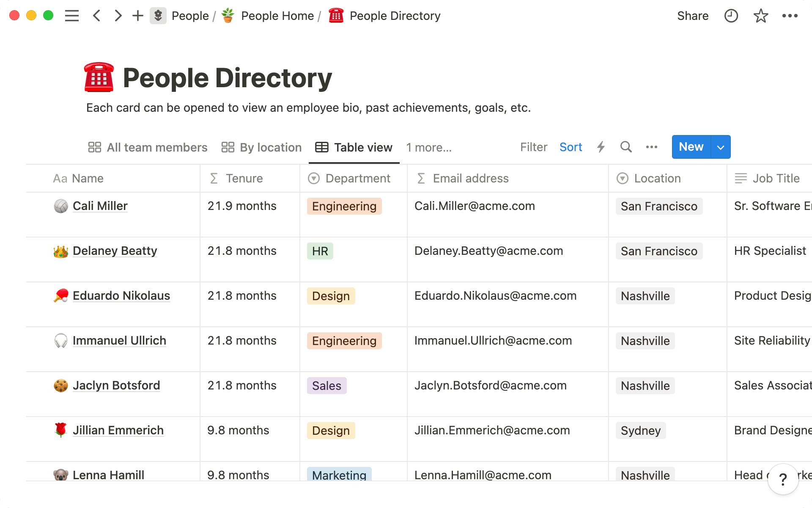This screenshot has height=508, width=812.
Task: Navigate to People Home breadcrumb
Action: tap(277, 16)
